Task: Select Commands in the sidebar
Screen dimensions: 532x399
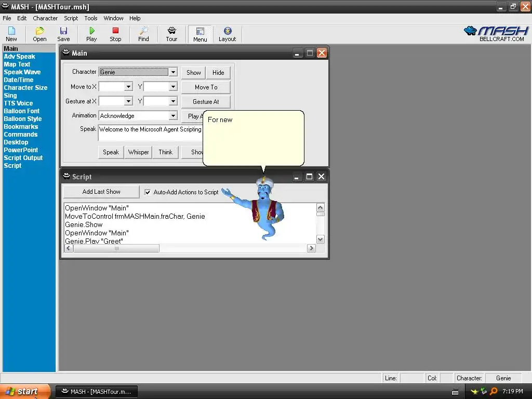Action: coord(21,135)
